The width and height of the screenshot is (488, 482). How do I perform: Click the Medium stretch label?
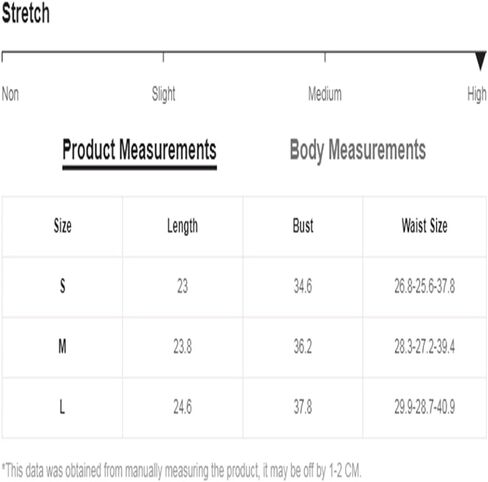point(325,94)
